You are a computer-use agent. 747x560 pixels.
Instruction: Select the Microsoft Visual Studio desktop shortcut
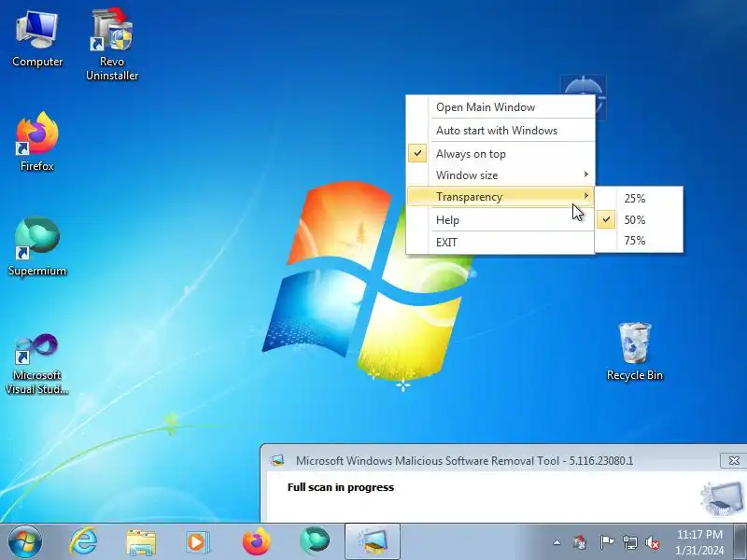37,364
